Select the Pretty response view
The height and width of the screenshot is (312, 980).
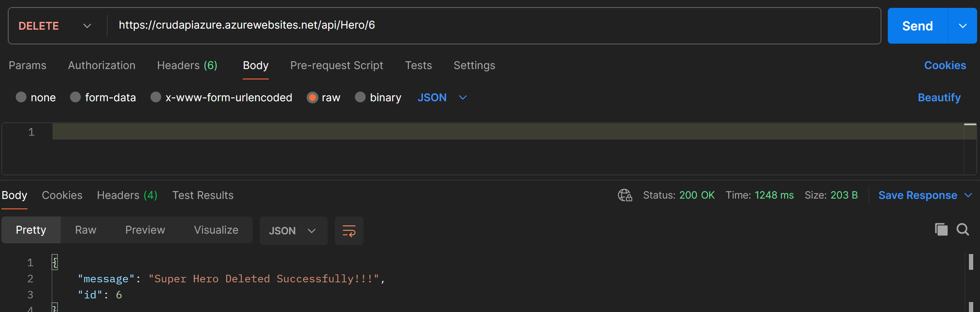pyautogui.click(x=31, y=230)
